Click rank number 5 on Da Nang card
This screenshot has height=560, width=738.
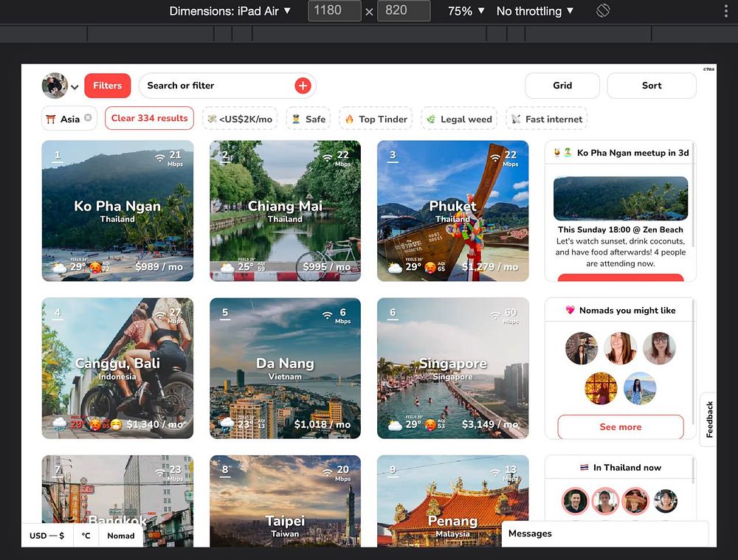point(225,313)
